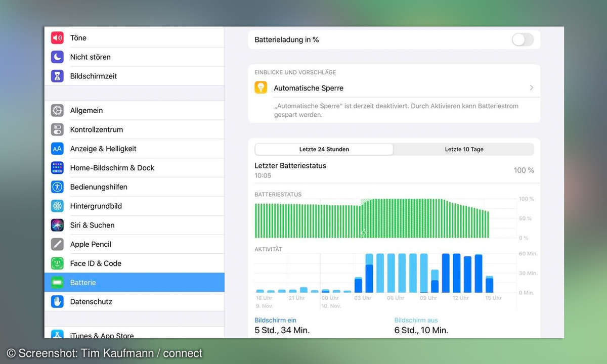Image resolution: width=607 pixels, height=364 pixels.
Task: Tap Letzter Batteriestatus 100 % value
Action: 524,170
